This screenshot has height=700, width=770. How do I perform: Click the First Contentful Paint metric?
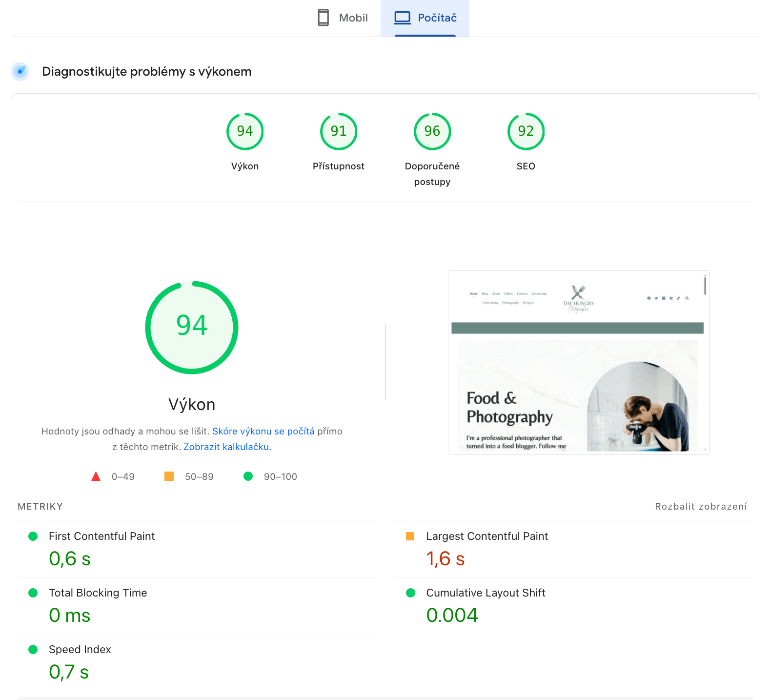coord(101,536)
